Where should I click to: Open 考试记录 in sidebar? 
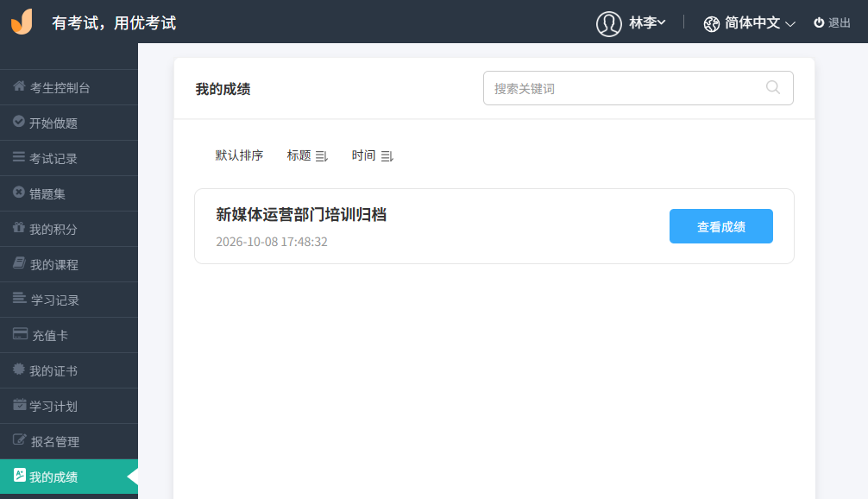tap(69, 158)
